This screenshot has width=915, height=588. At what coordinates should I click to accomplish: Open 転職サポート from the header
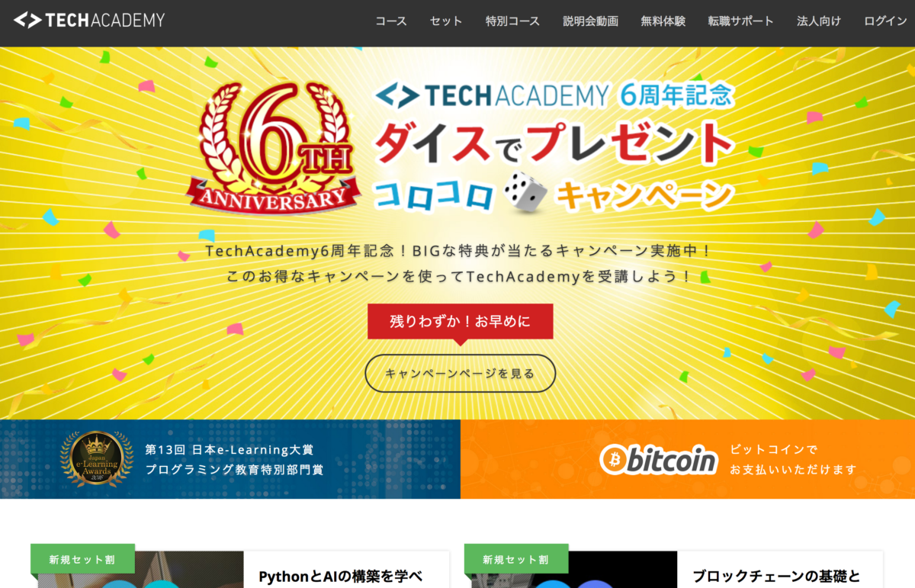pyautogui.click(x=740, y=21)
